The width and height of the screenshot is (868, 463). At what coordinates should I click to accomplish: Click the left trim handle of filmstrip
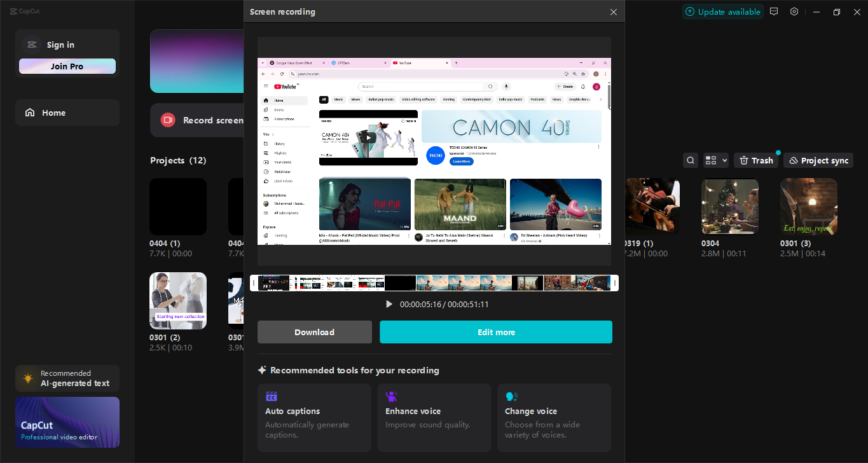pos(254,283)
